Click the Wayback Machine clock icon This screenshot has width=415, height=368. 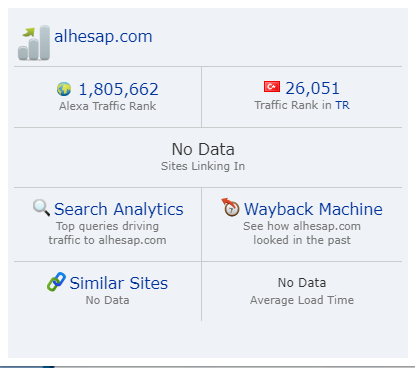click(230, 207)
